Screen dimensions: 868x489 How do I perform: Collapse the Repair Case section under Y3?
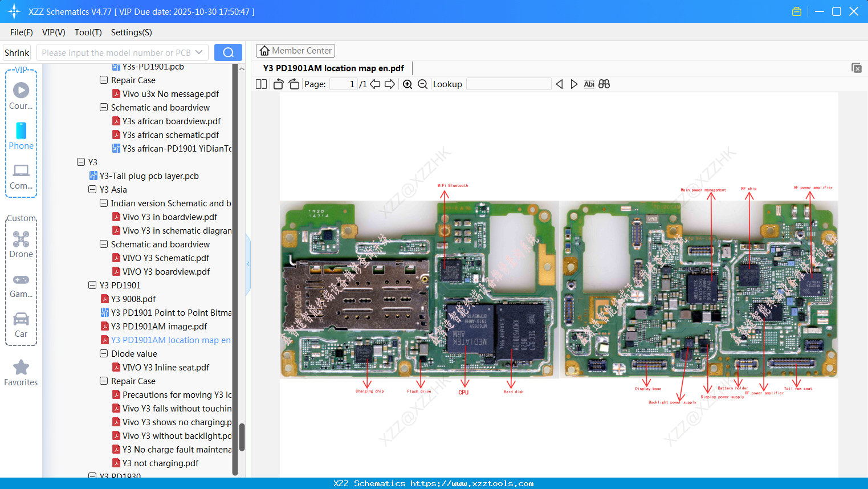(x=103, y=381)
